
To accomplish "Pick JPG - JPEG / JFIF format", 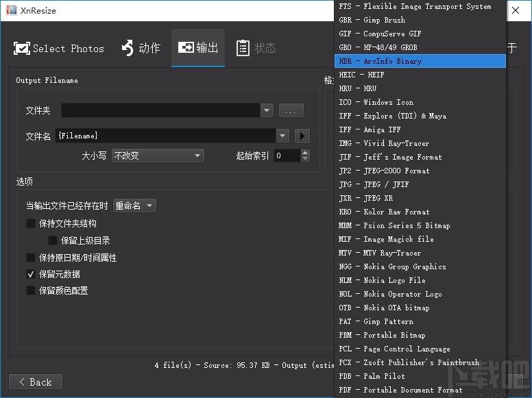I will [420, 184].
